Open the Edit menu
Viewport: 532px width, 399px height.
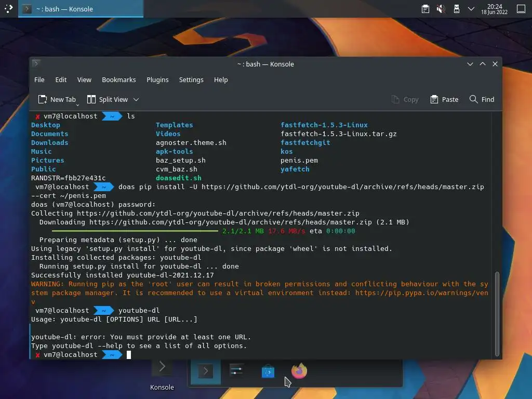(61, 79)
